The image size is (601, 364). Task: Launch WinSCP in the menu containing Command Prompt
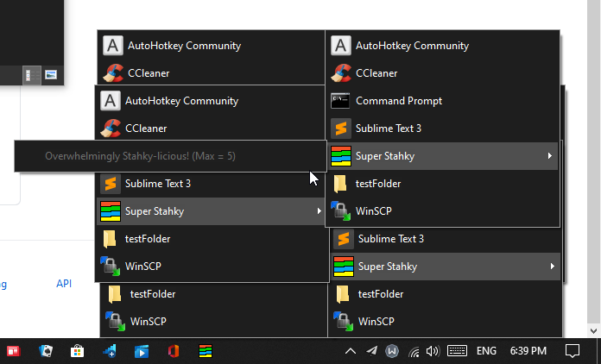(x=443, y=211)
